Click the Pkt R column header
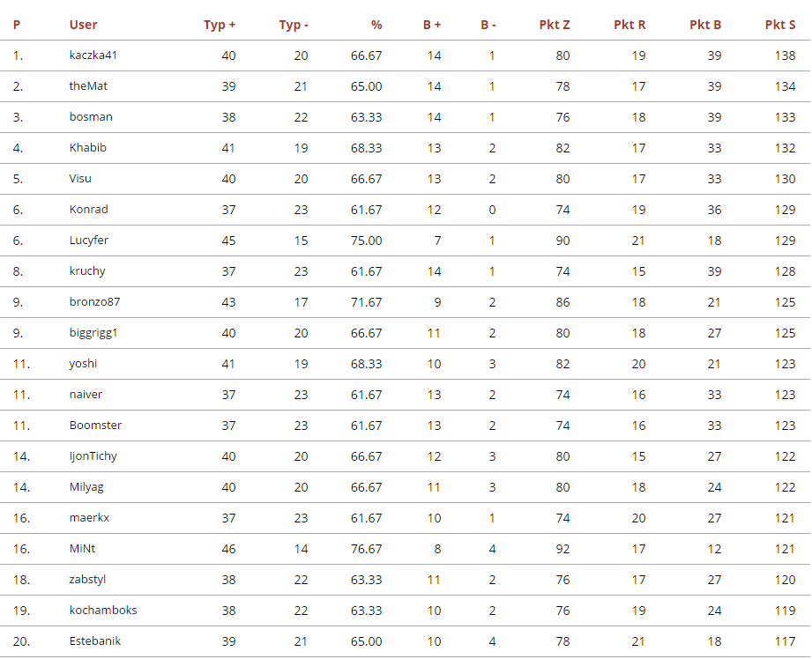Image resolution: width=812 pixels, height=659 pixels. tap(629, 25)
